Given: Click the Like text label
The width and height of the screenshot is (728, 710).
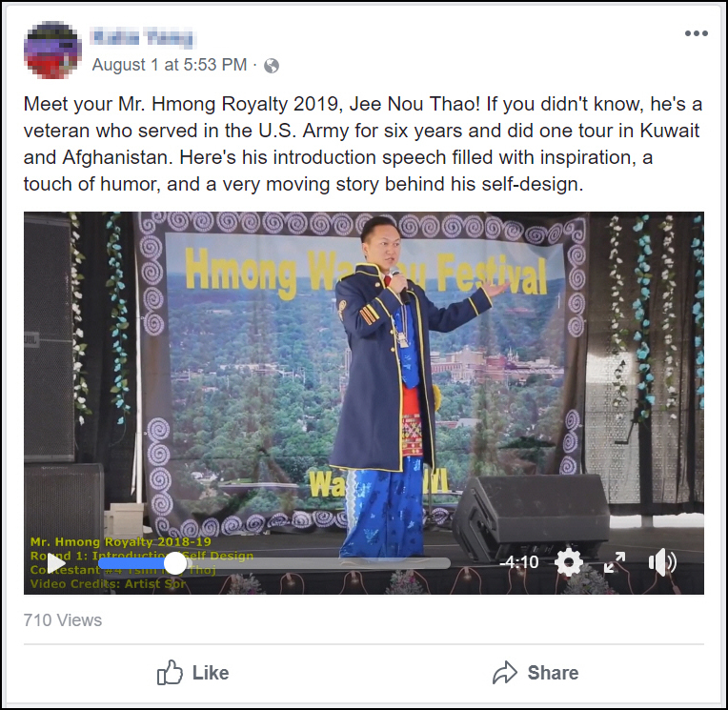Looking at the screenshot, I should click(211, 673).
